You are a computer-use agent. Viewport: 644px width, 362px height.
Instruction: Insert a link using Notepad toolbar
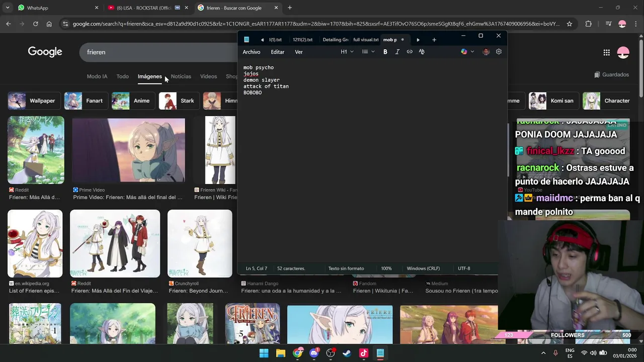click(410, 52)
